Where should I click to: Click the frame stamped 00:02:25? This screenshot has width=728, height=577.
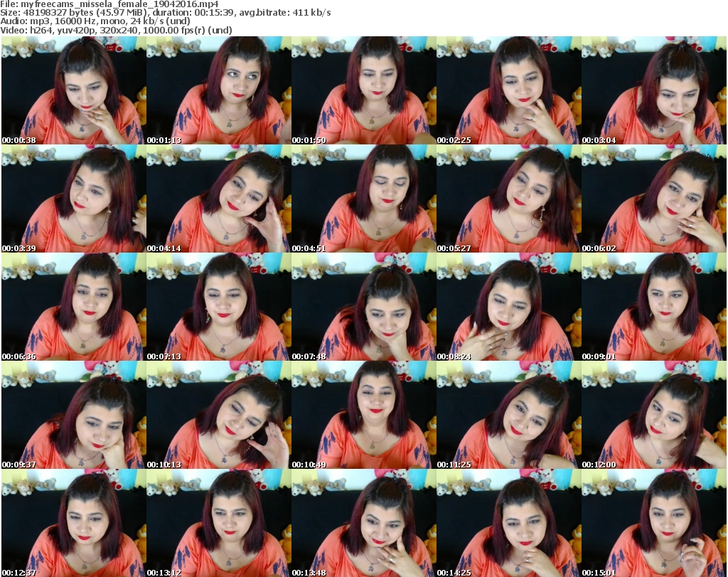(x=509, y=90)
